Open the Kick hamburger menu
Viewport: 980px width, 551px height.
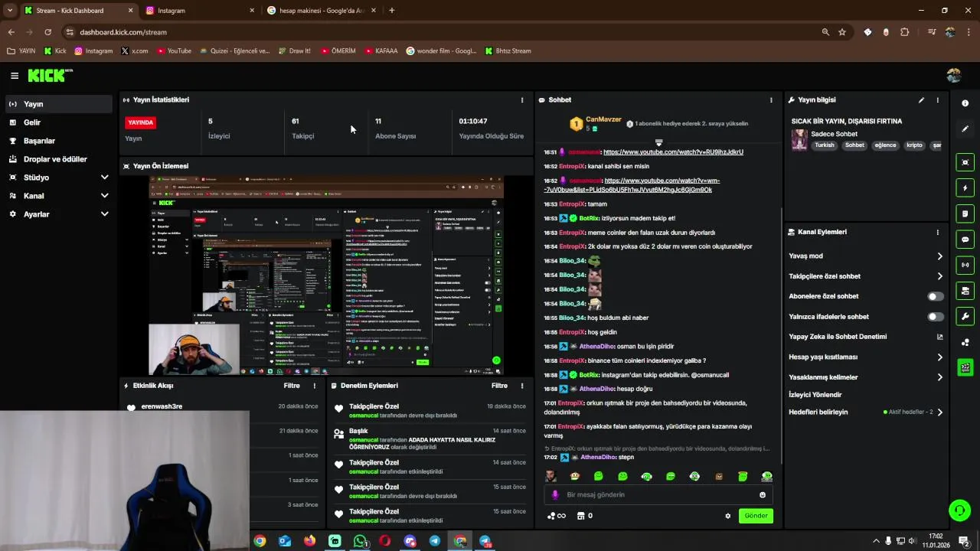click(x=15, y=75)
